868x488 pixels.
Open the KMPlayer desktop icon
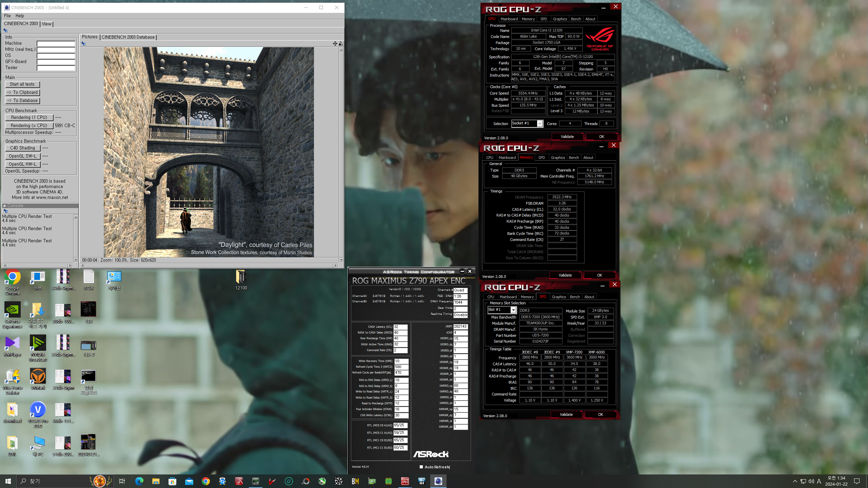click(13, 346)
